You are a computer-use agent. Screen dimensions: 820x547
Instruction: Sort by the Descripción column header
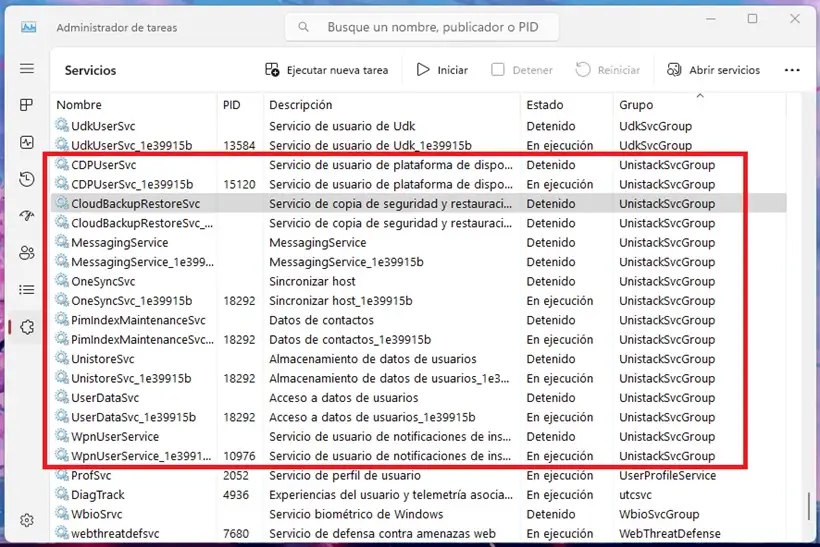301,105
